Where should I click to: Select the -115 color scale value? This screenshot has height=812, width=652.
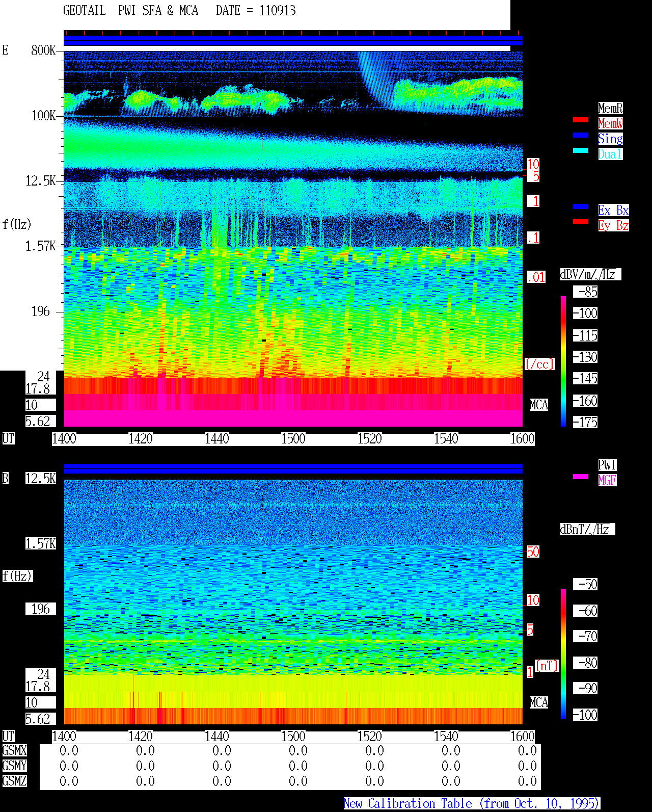[585, 335]
